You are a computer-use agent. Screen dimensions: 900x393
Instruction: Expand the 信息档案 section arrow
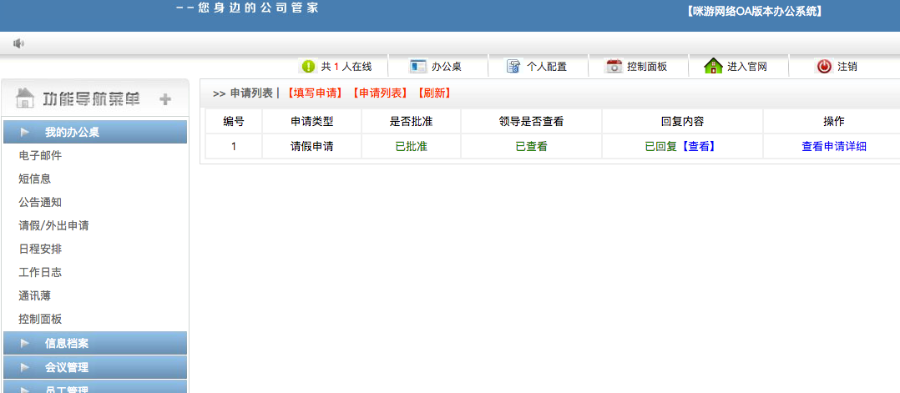(25, 344)
